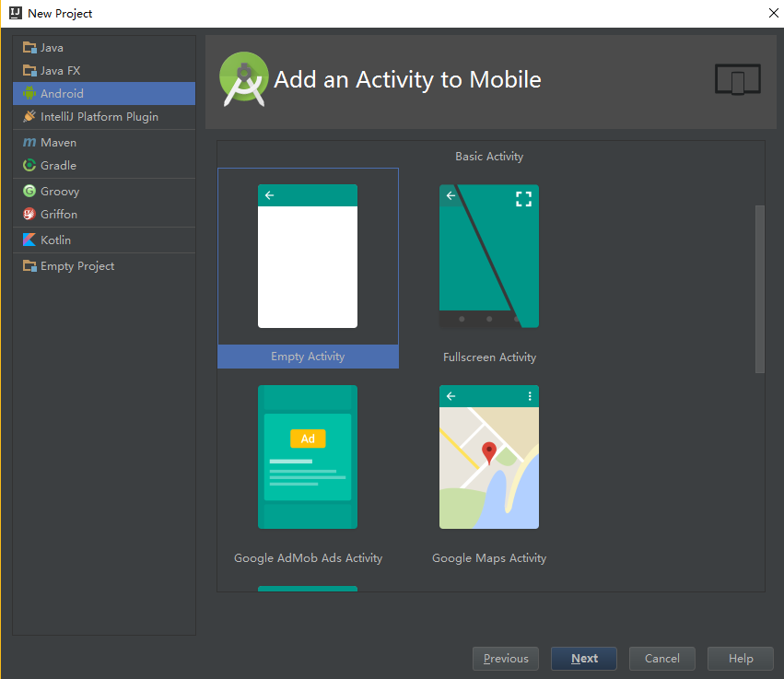This screenshot has width=784, height=679.
Task: Click the Basic Activity caption text
Action: (489, 157)
